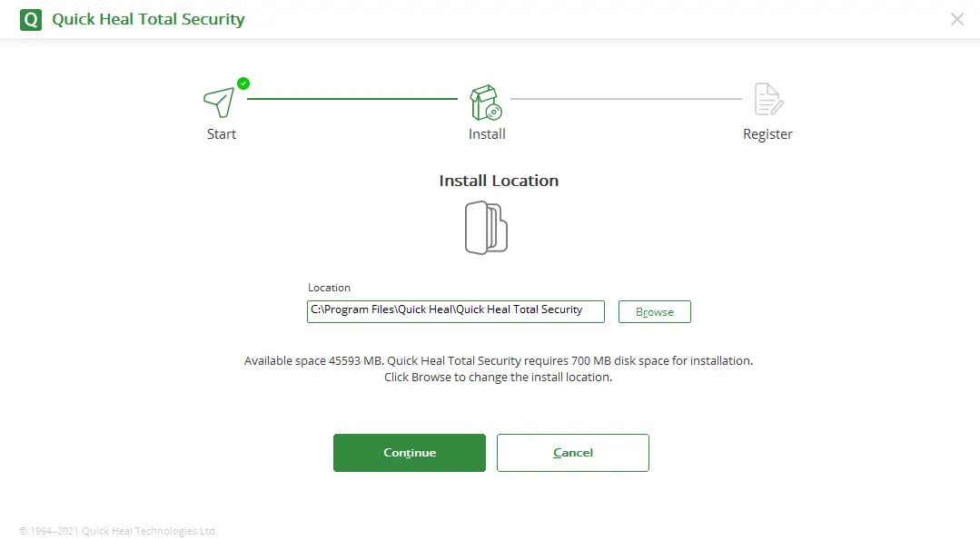
Task: Click the Register step label
Action: pos(767,134)
